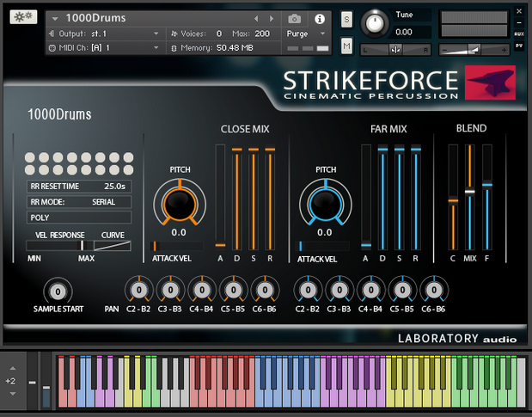Image resolution: width=532 pixels, height=417 pixels.
Task: Adjust the Blend MIX fader
Action: [x=470, y=198]
